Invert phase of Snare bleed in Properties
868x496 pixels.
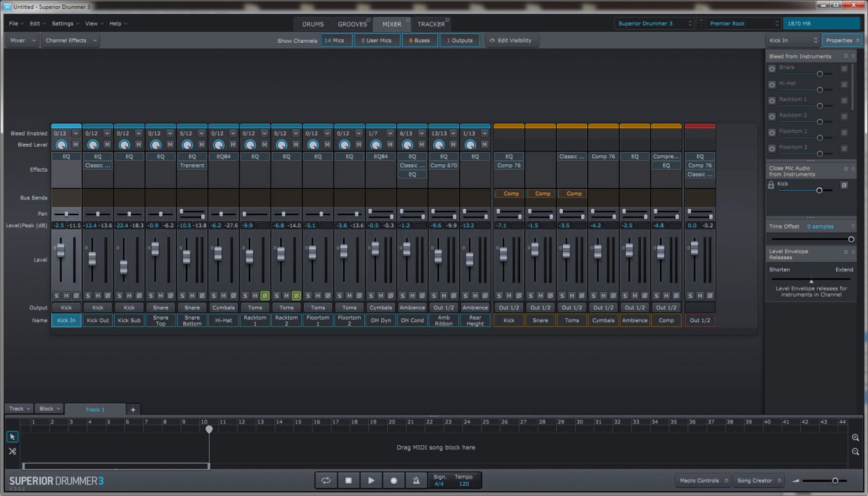pyautogui.click(x=844, y=69)
